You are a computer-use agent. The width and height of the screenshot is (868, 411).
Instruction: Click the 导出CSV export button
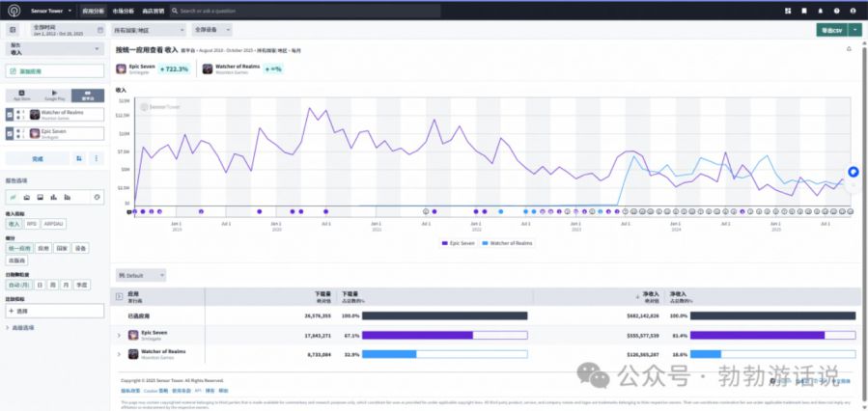(x=831, y=31)
